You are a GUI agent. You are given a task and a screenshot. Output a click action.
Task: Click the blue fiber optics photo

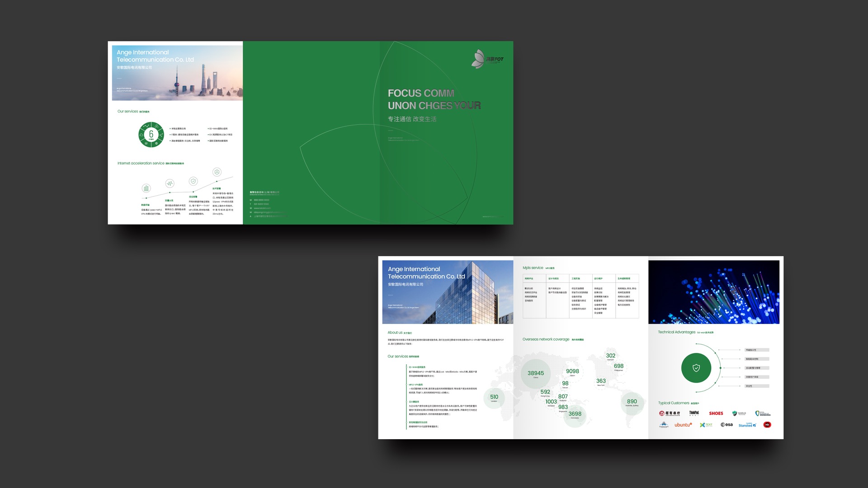(x=713, y=292)
